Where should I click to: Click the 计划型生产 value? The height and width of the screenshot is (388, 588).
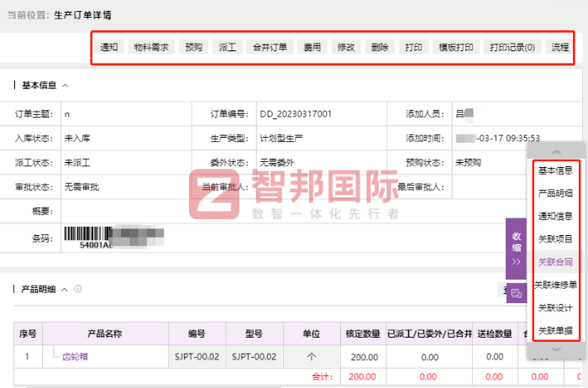click(281, 139)
